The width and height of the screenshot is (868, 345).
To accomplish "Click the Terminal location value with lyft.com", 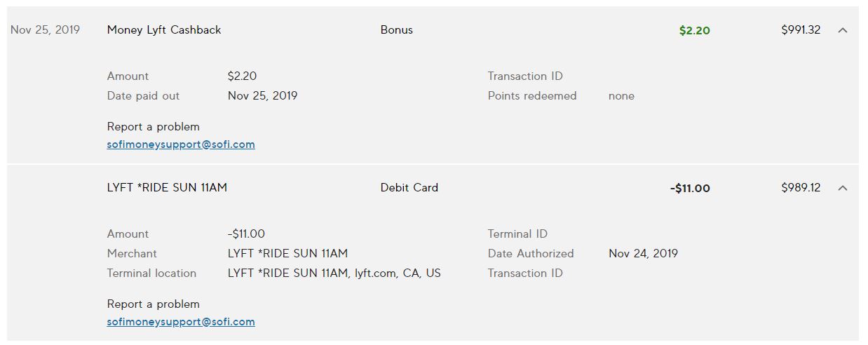I will pos(334,273).
